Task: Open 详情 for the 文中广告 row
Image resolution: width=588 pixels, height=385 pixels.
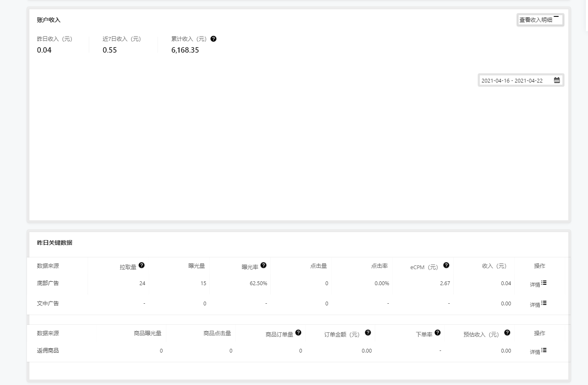Action: click(538, 304)
